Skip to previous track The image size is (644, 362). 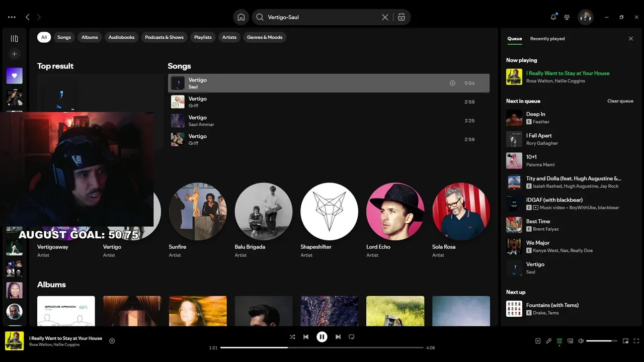tap(306, 337)
